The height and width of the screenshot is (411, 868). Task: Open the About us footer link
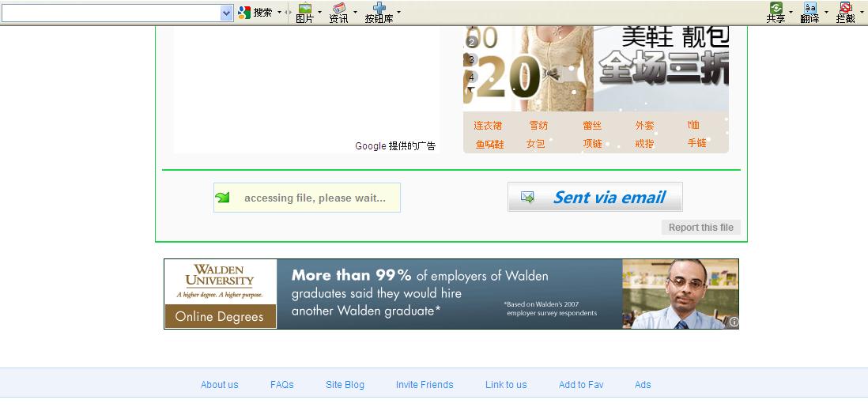219,385
